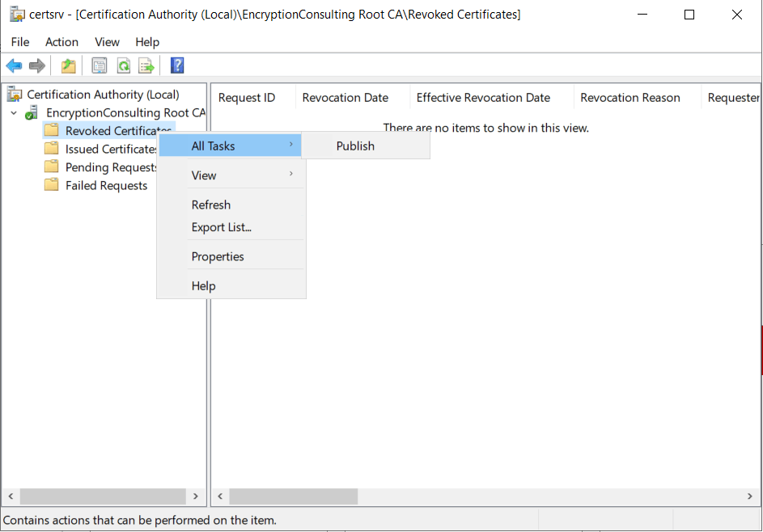Open the Help menu in menu bar
The height and width of the screenshot is (532, 763).
click(x=147, y=42)
